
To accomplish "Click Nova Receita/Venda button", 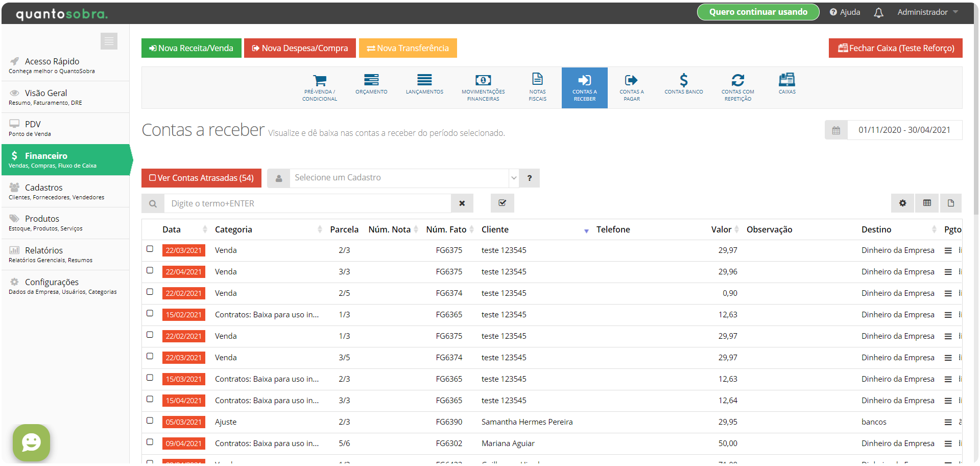I will pos(191,49).
